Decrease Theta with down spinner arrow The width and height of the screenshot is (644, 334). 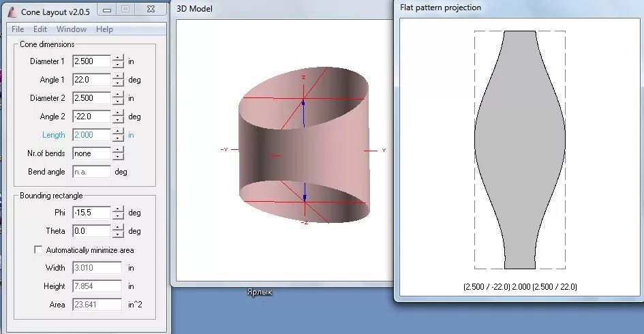[118, 234]
